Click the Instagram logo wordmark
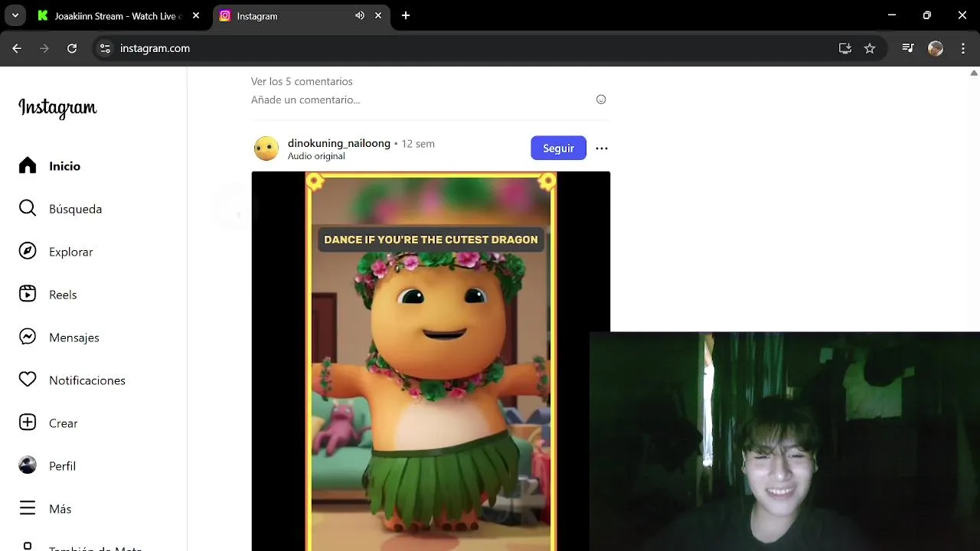 click(x=57, y=108)
